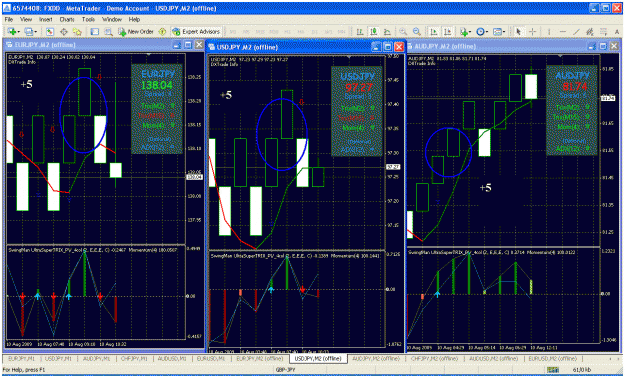The height and width of the screenshot is (376, 625).
Task: Enable Chart Shift icon
Action: 448,31
